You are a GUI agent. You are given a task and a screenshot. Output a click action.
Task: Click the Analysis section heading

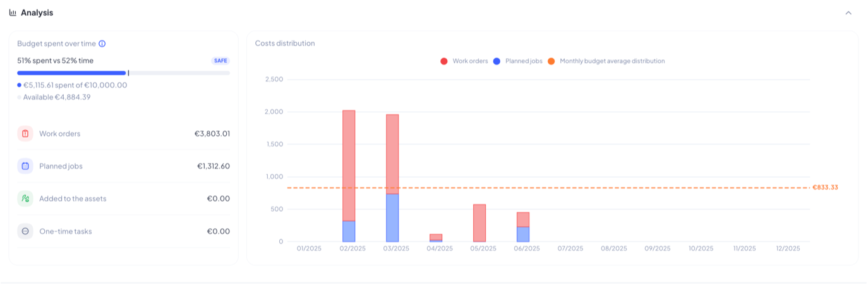click(x=37, y=13)
